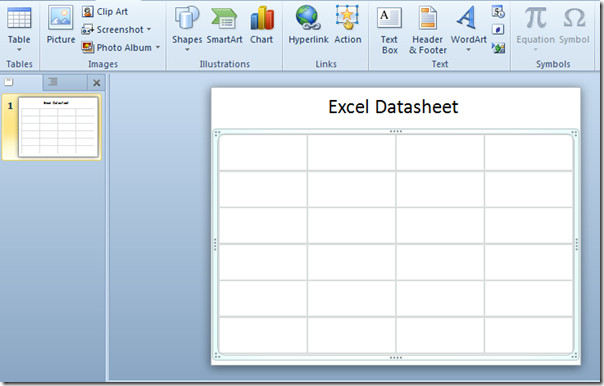Screen dimensions: 604x386
Task: Click the Slide Number icon
Action: tap(498, 29)
